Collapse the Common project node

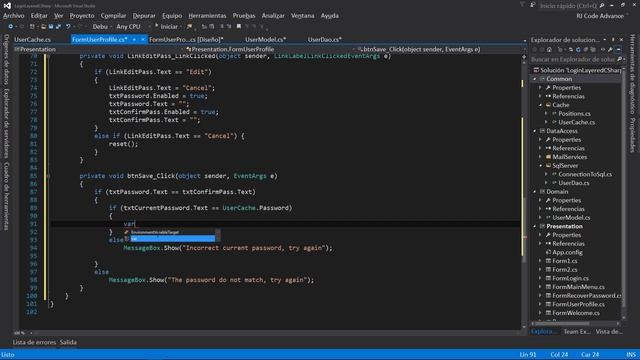point(535,79)
